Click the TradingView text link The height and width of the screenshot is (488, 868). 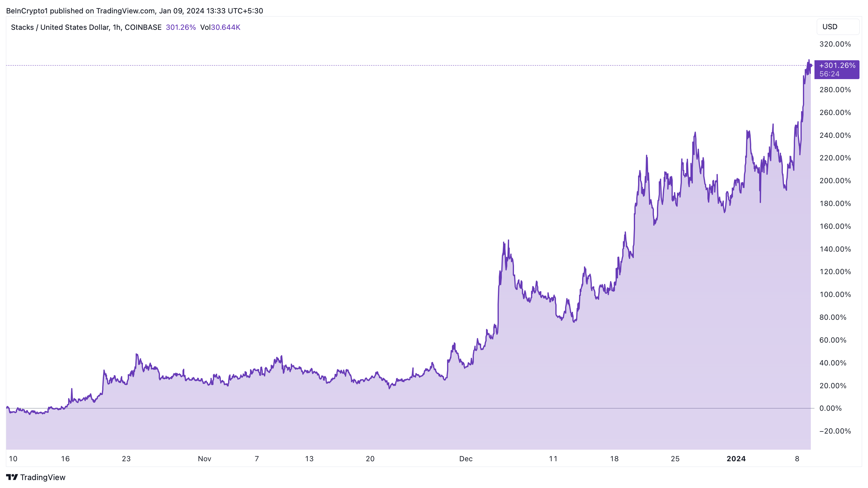tap(43, 477)
